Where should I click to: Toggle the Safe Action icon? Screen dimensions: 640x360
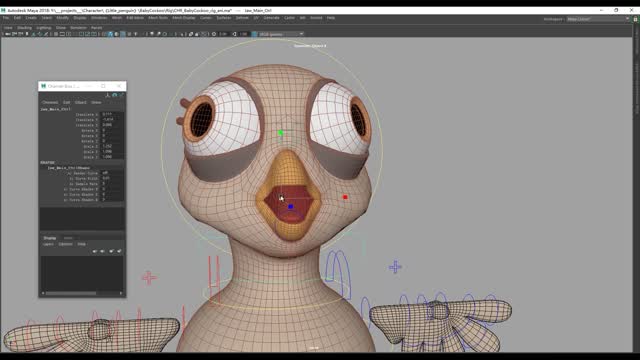[87, 34]
